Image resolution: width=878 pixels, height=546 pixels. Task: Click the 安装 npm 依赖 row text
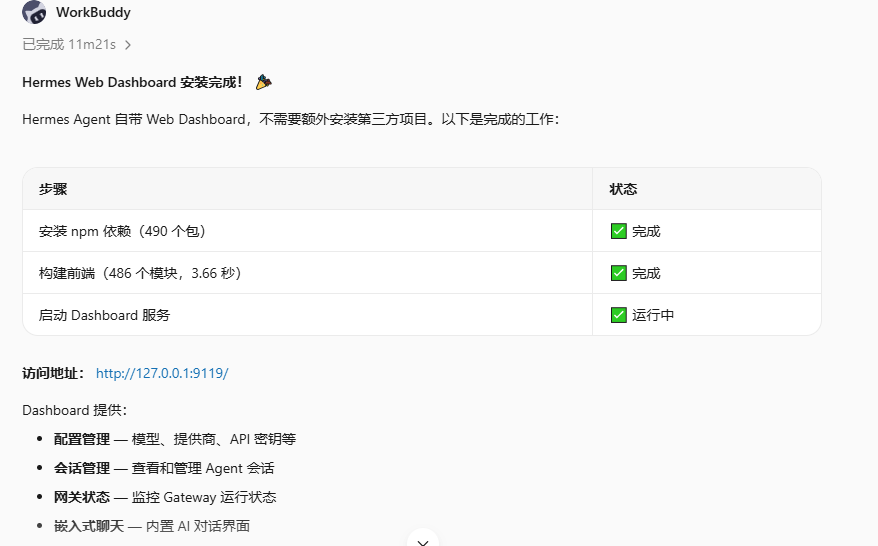coord(122,231)
